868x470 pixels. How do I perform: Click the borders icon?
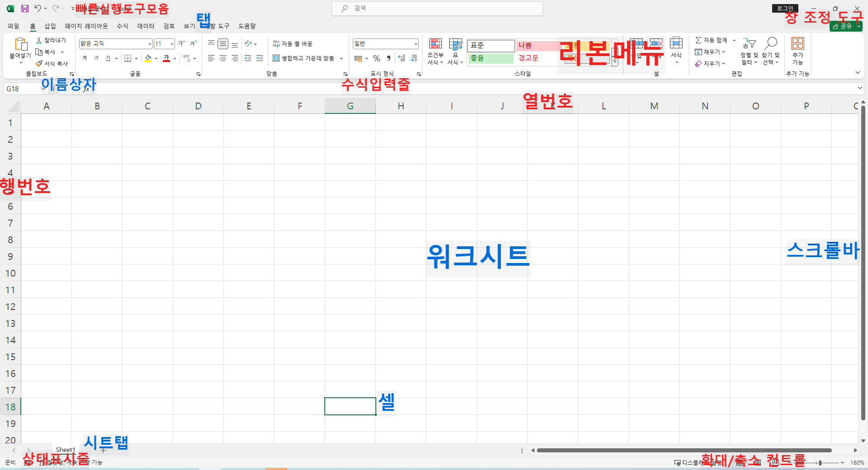[128, 58]
